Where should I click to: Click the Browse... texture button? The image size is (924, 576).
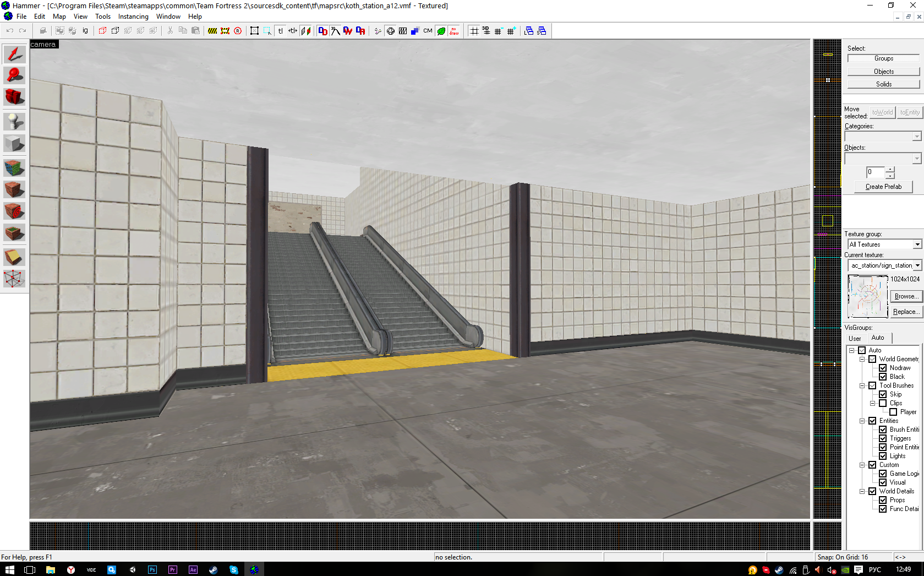[x=905, y=296]
